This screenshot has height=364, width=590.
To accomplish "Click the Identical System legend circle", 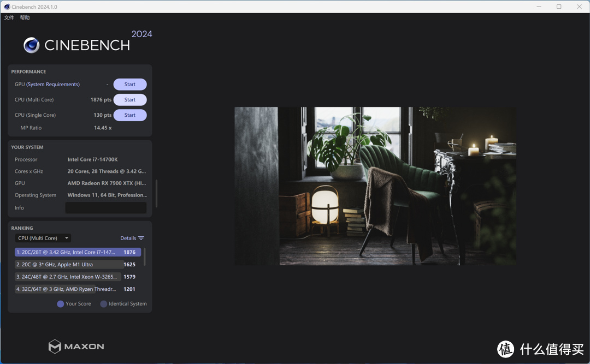I will 103,304.
